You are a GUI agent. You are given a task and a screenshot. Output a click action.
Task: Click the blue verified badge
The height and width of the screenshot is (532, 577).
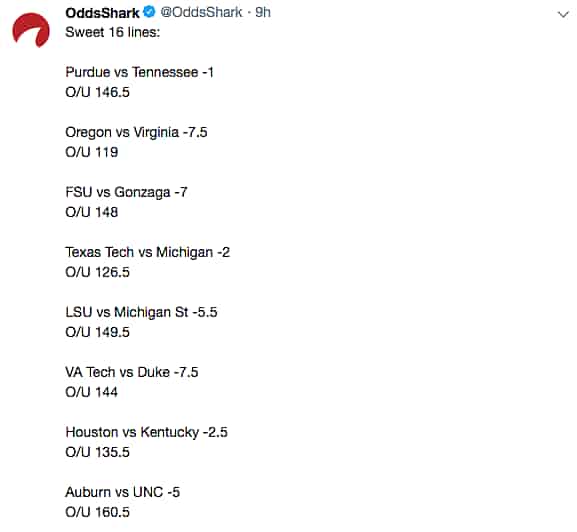(149, 12)
